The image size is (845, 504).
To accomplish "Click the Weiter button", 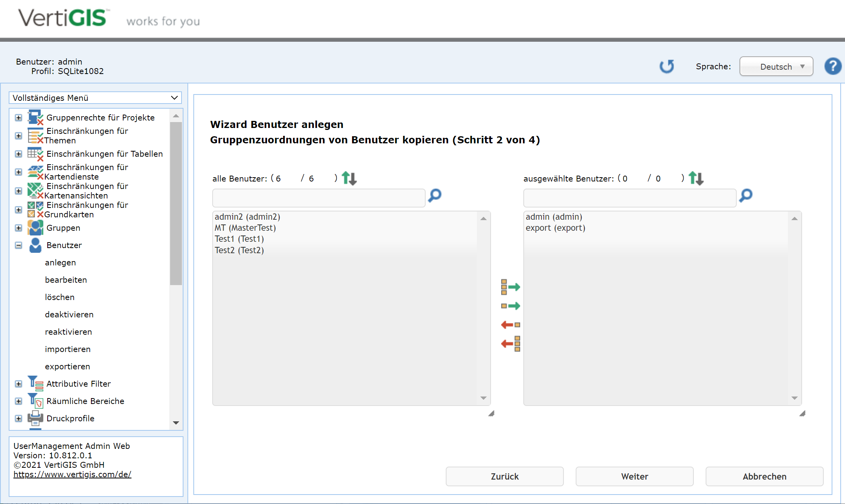I will tap(634, 476).
